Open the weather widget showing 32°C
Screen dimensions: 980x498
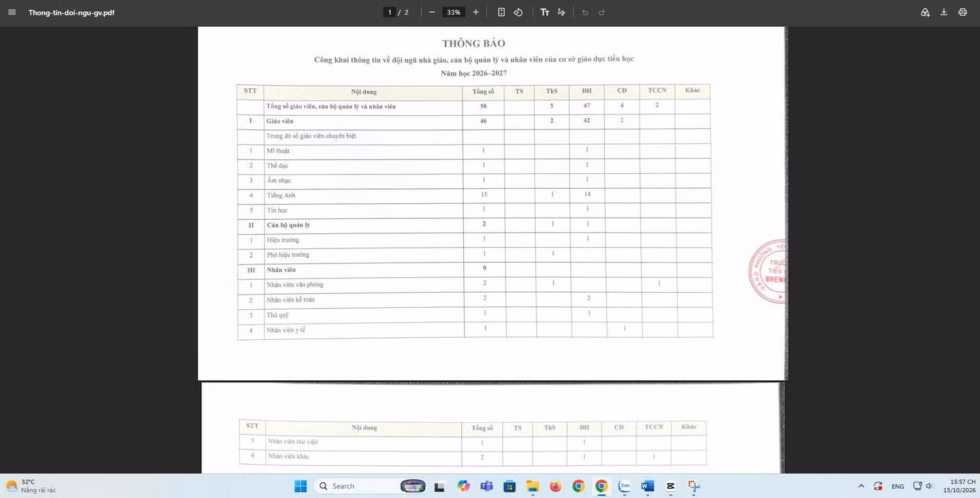tap(31, 486)
